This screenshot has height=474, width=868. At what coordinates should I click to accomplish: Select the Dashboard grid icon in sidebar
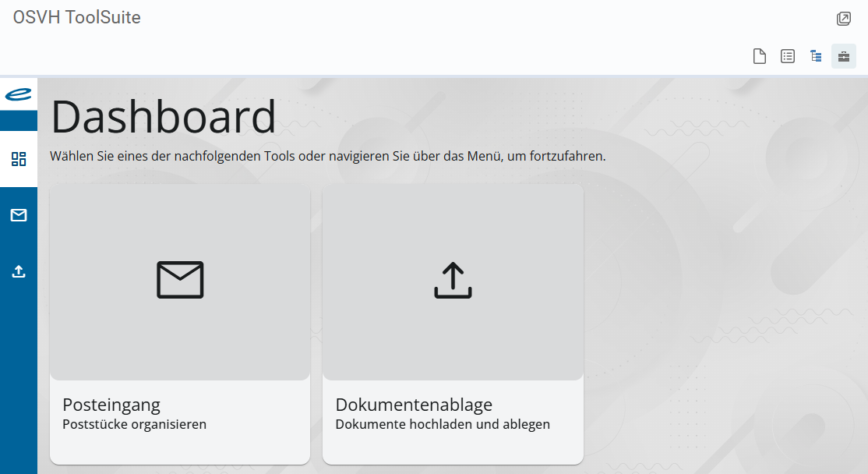pyautogui.click(x=19, y=159)
